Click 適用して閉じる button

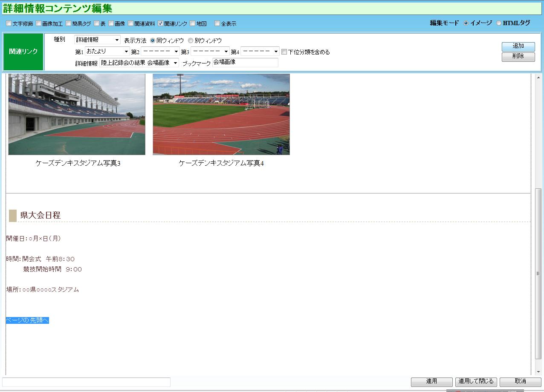476,381
